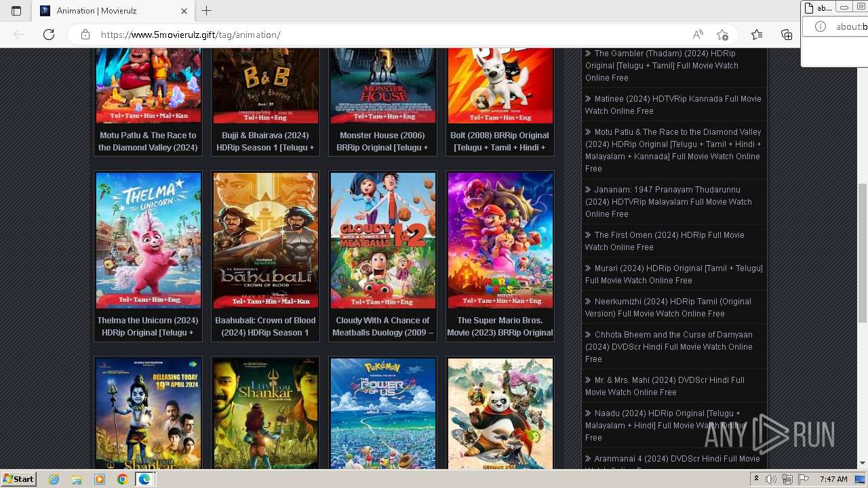The image size is (868, 488).
Task: Open the Favorites list icon
Action: coord(757,35)
